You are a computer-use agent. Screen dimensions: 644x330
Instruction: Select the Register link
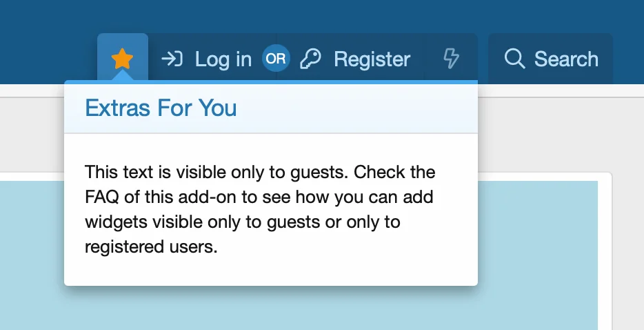[x=372, y=59]
